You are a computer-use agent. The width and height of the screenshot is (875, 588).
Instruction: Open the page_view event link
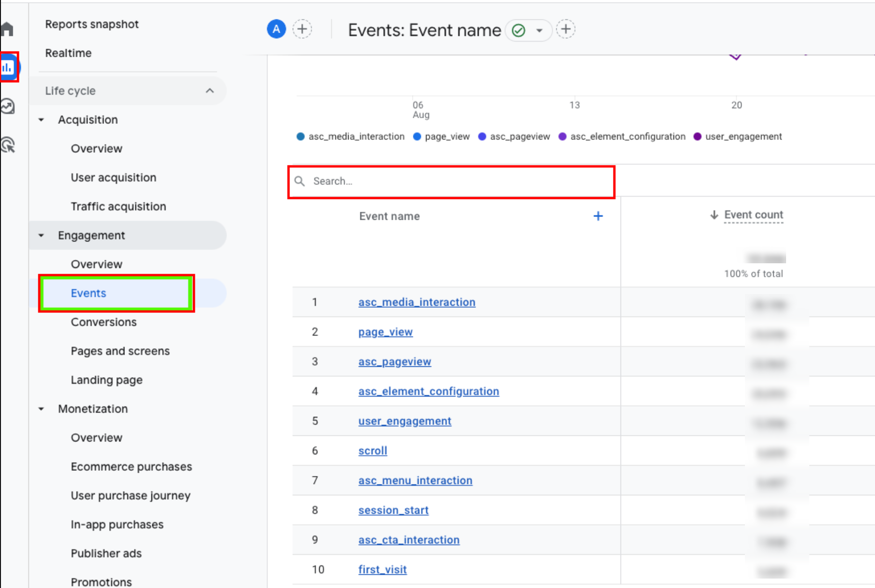point(385,332)
